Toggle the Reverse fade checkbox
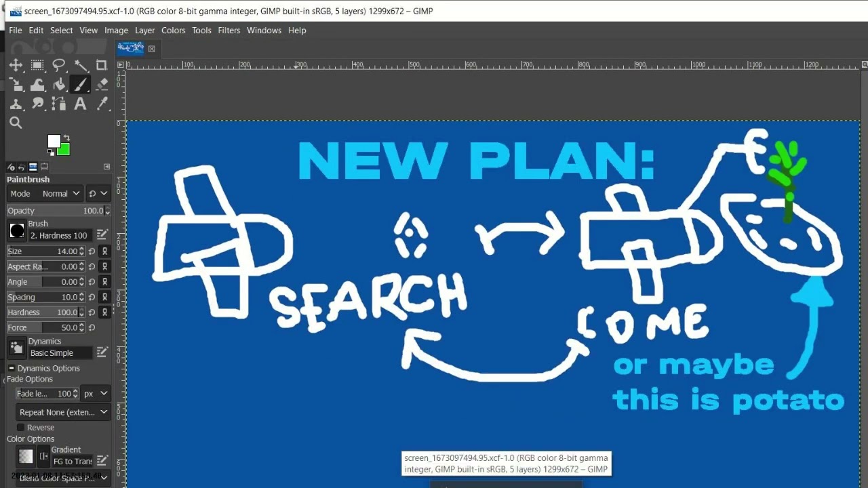This screenshot has height=488, width=868. (20, 428)
